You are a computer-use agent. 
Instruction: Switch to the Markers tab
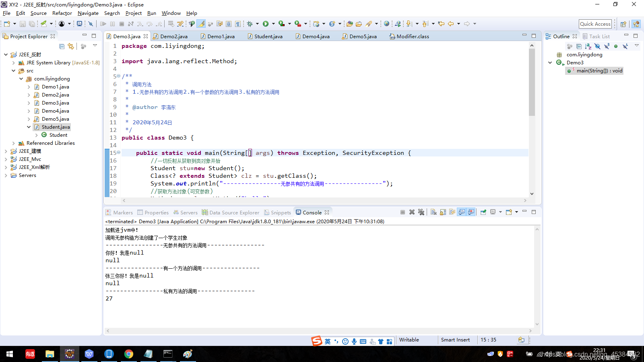(x=119, y=212)
